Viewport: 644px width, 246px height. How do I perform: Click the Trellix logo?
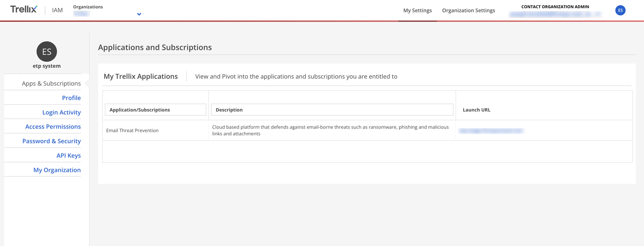[x=24, y=9]
